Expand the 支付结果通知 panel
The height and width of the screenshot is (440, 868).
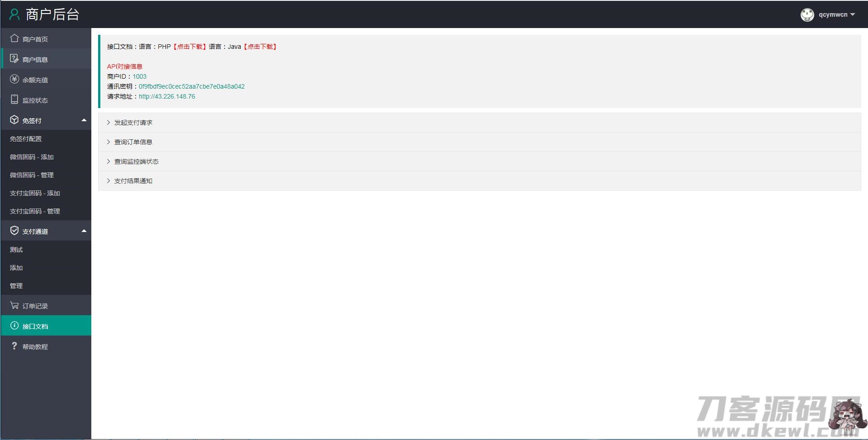point(133,181)
